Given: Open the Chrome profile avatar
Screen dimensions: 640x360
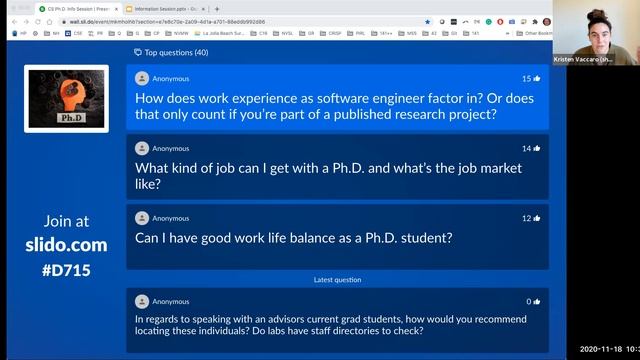Looking at the screenshot, I should (547, 22).
